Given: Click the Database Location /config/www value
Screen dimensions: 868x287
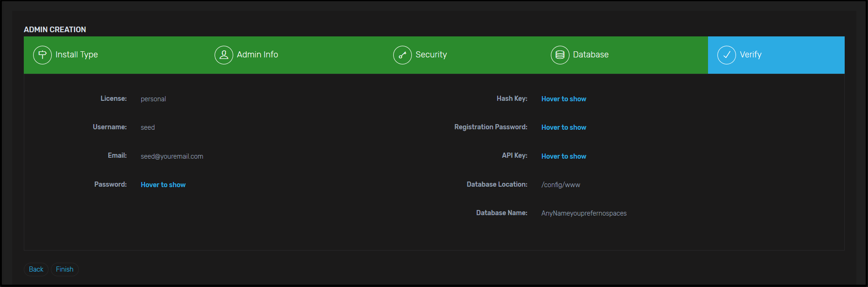Looking at the screenshot, I should coord(561,185).
